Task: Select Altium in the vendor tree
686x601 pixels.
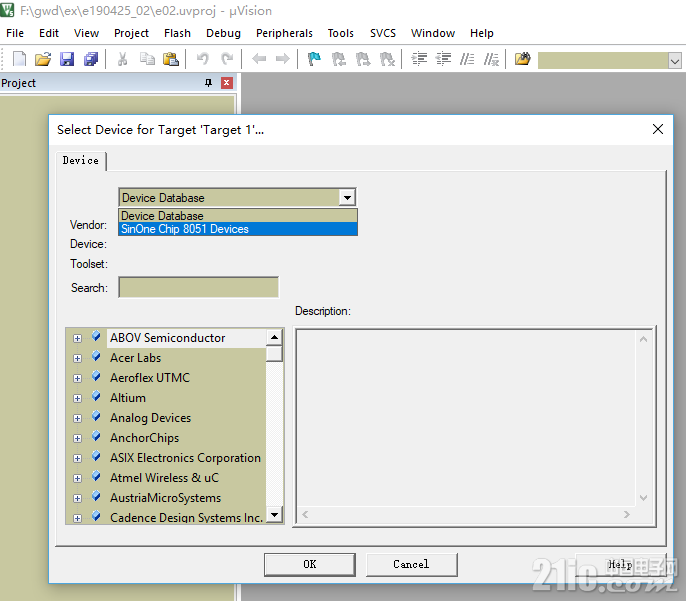Action: point(128,398)
